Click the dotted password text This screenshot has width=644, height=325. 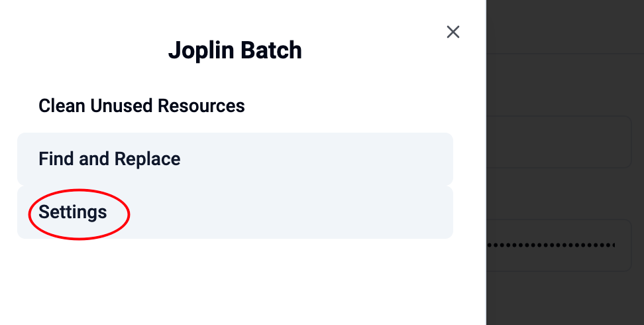[551, 245]
